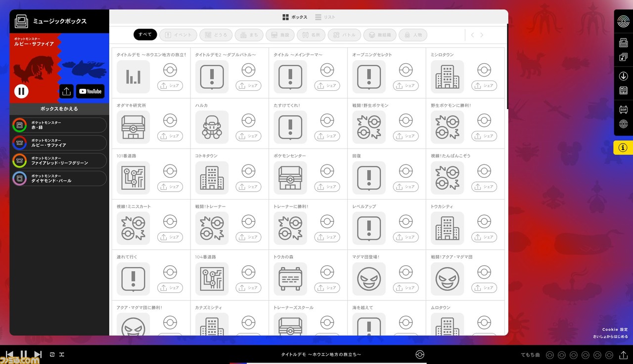Toggle repeat mode in bottom player
This screenshot has height=364, width=633.
click(52, 355)
